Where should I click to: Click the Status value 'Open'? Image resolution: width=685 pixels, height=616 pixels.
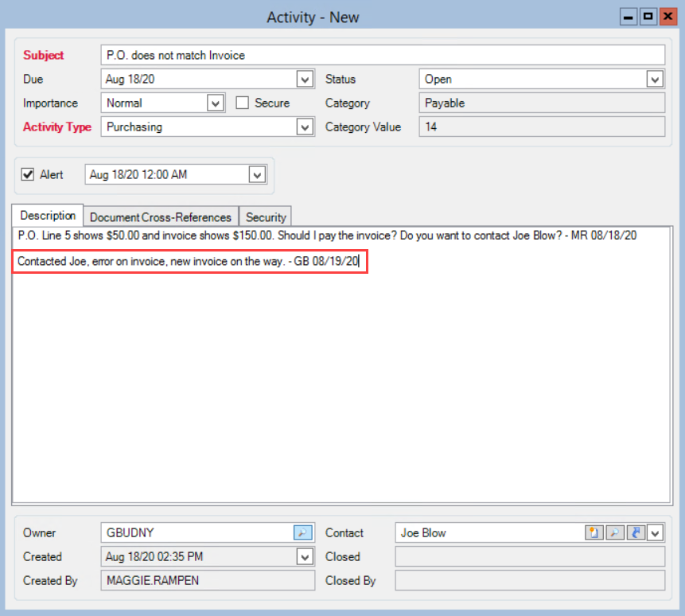tap(438, 80)
